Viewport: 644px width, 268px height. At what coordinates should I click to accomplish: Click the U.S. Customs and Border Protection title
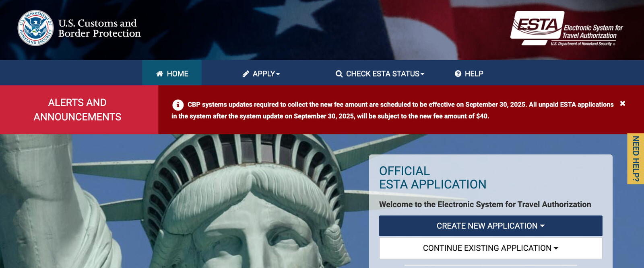pyautogui.click(x=99, y=28)
